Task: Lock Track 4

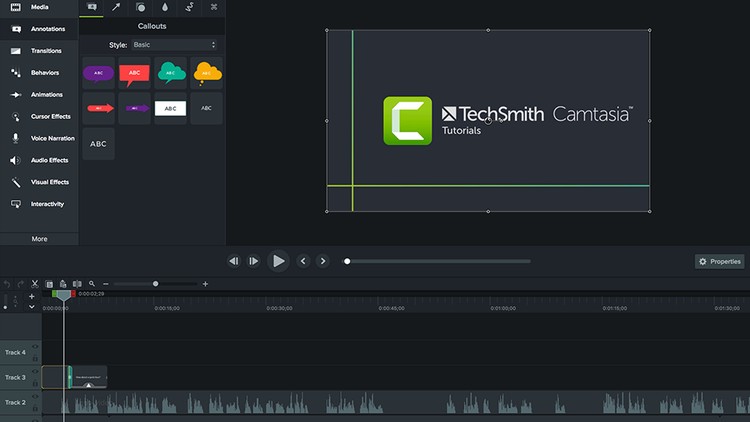Action: [x=35, y=358]
